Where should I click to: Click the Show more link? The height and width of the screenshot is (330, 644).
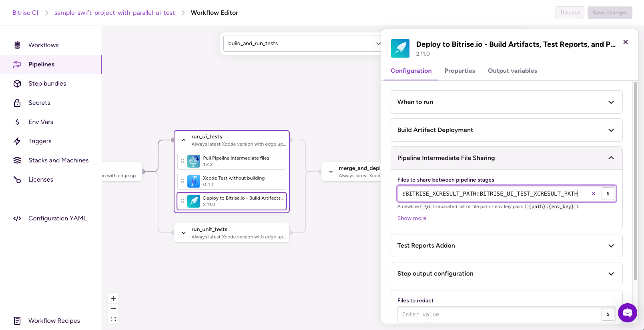pos(412,218)
